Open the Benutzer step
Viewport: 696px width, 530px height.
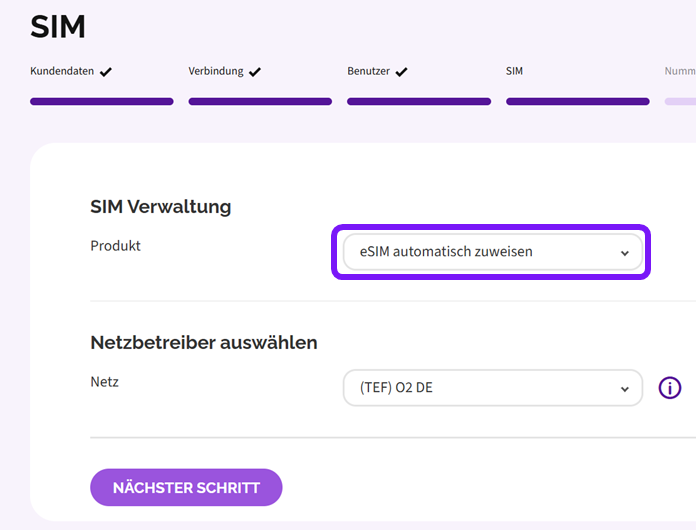tap(369, 72)
